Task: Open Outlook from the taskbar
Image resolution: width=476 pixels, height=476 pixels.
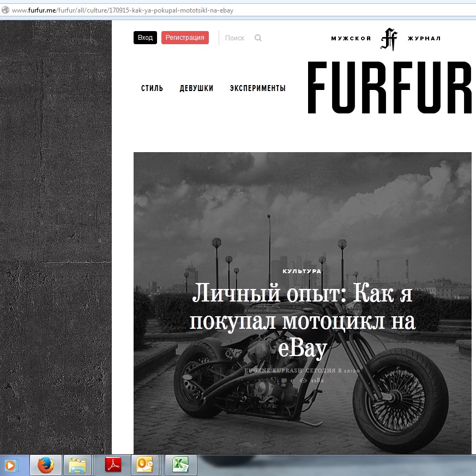Action: click(145, 465)
